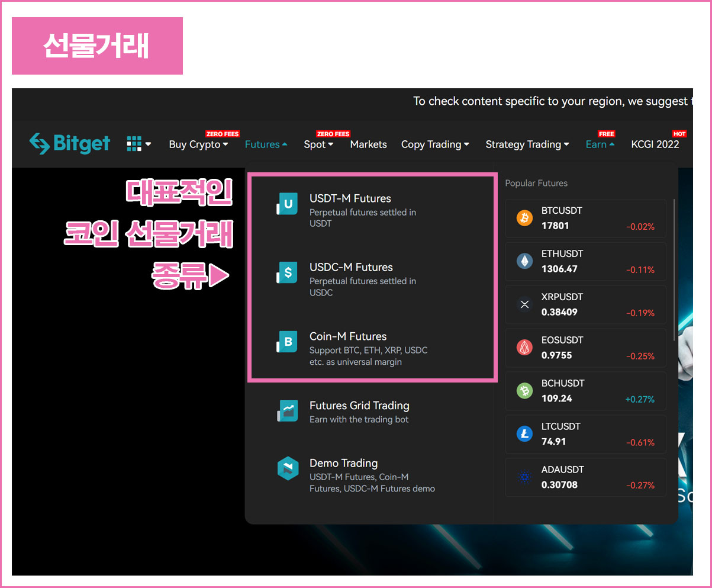Click ADAUSDT price 0.30708

(559, 485)
